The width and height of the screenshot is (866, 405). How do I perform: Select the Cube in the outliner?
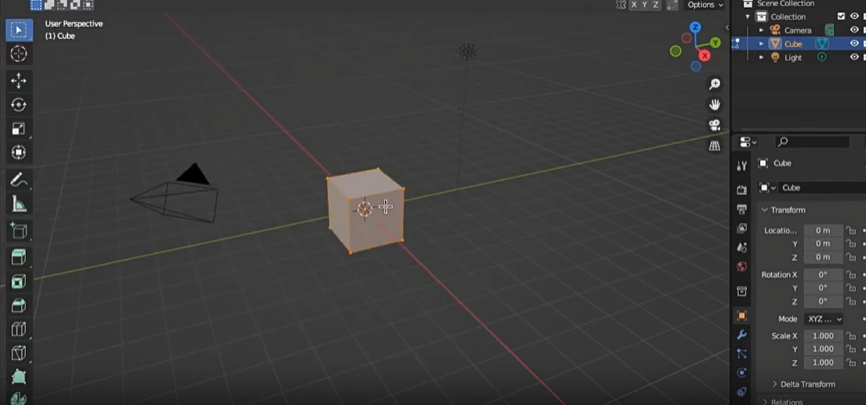coord(793,44)
